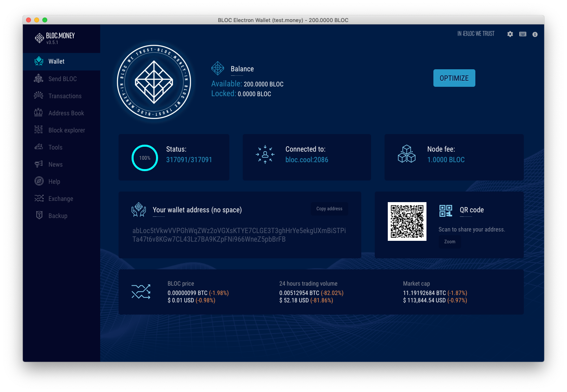Click the Address Book sidebar icon

click(39, 113)
